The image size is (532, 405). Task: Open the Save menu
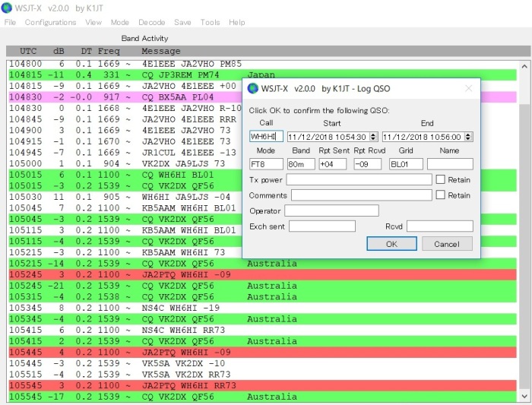[182, 22]
